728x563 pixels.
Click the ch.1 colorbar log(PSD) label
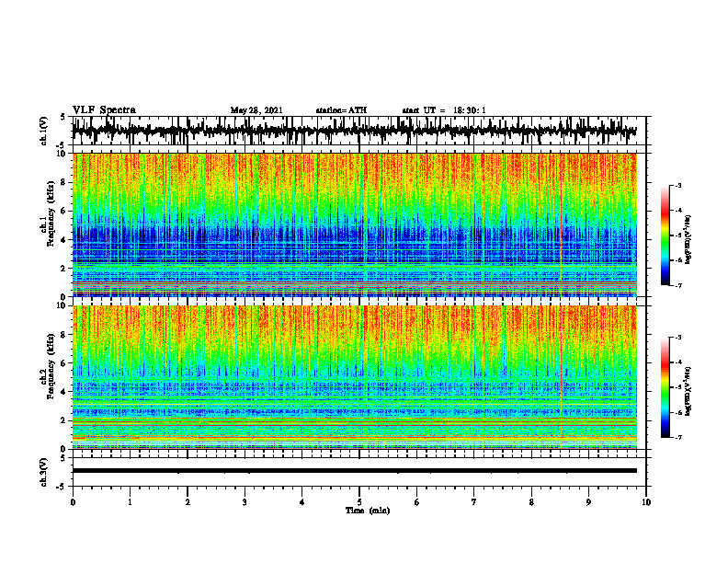[688, 240]
